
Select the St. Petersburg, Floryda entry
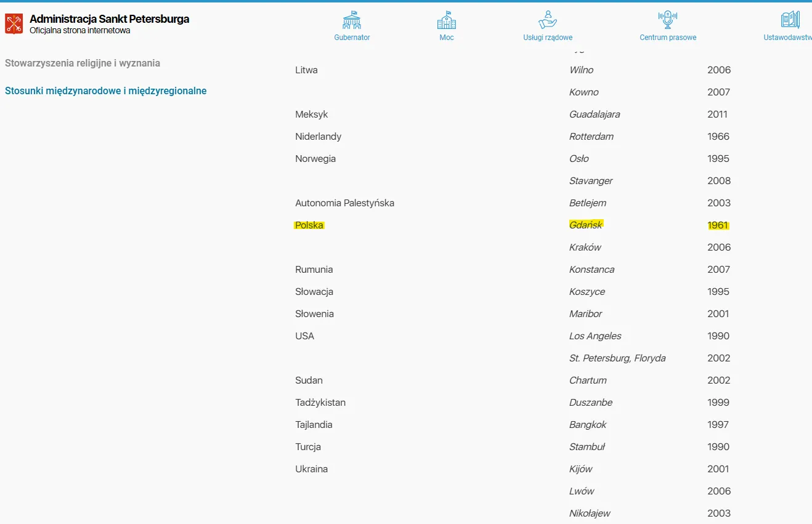click(x=617, y=358)
